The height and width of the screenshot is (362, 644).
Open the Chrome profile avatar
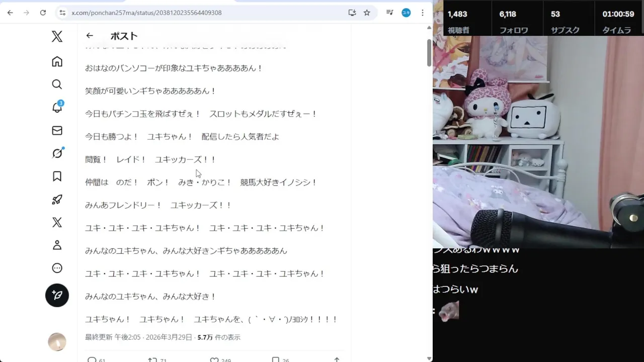[x=406, y=13]
